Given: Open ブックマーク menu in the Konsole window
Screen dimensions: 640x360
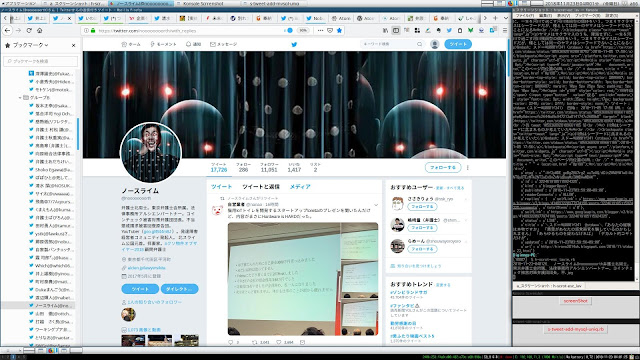Looking at the screenshot, I should point(588,15).
